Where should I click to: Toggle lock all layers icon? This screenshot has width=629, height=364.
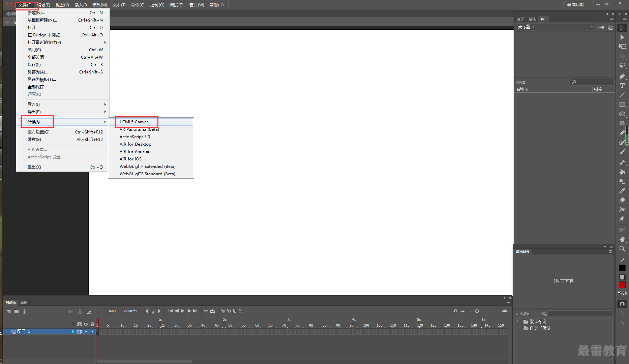(92, 324)
